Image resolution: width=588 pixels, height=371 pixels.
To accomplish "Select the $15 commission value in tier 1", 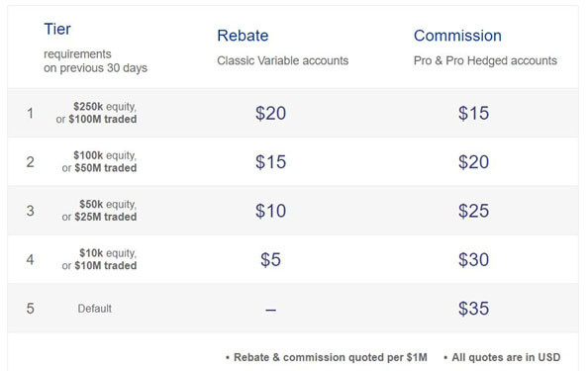I will [x=473, y=113].
